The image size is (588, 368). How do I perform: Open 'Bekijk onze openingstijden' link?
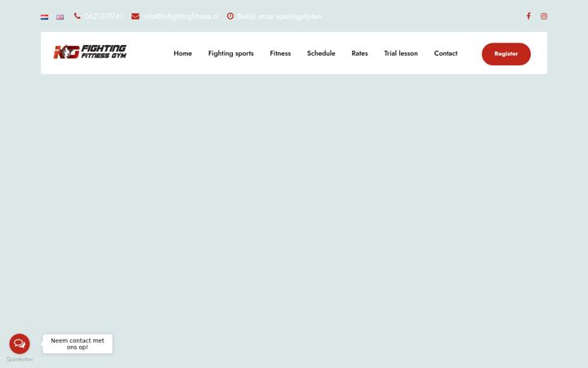[279, 16]
